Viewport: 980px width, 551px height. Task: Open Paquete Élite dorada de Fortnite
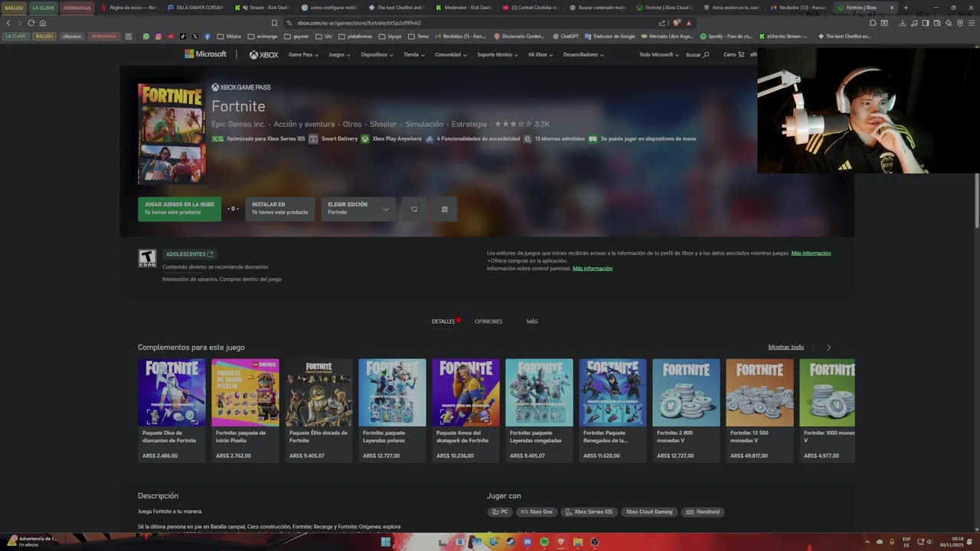coord(318,411)
